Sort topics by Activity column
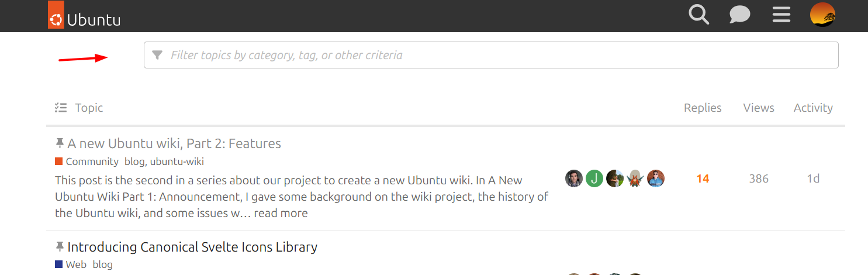 pos(813,108)
